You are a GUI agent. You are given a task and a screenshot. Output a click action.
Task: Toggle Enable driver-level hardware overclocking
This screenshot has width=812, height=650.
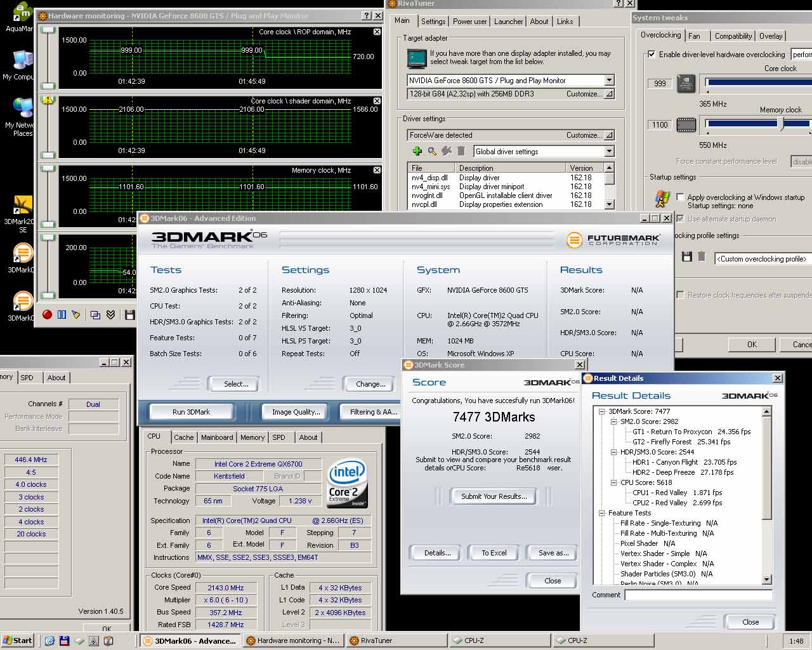tap(651, 54)
